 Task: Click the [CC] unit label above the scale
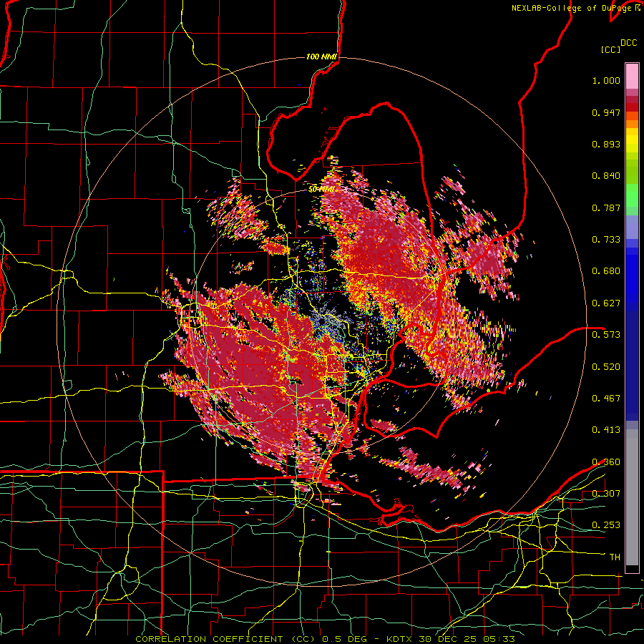[x=611, y=49]
